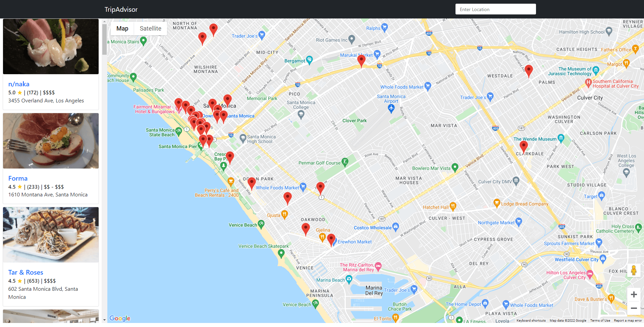
Task: Click the Trader Joe's Mid-City shopping icon
Action: [262, 35]
